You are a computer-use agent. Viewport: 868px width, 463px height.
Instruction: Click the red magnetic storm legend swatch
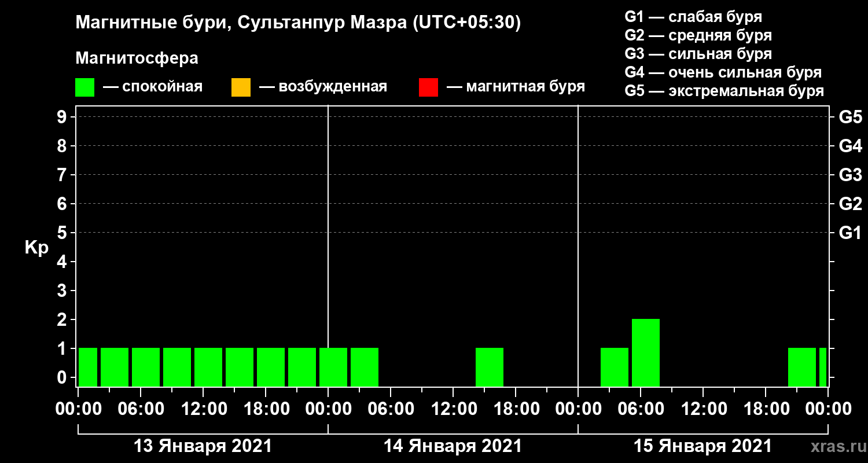coord(428,87)
